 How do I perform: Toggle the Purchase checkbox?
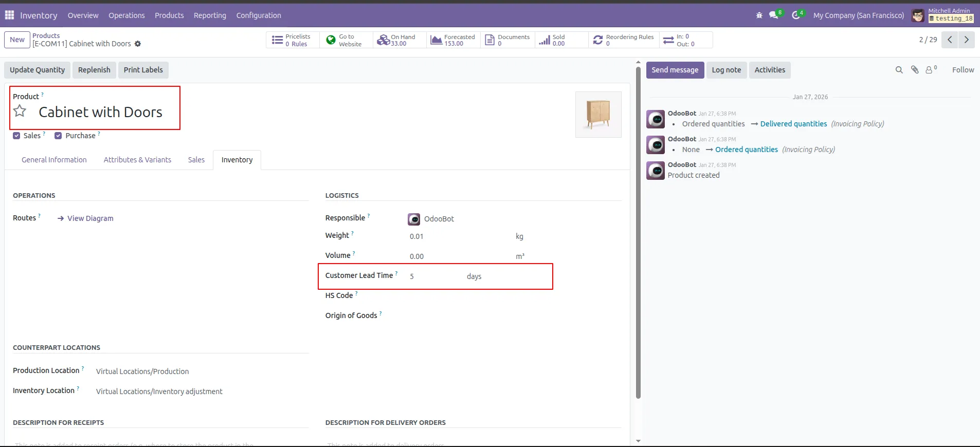pos(58,136)
